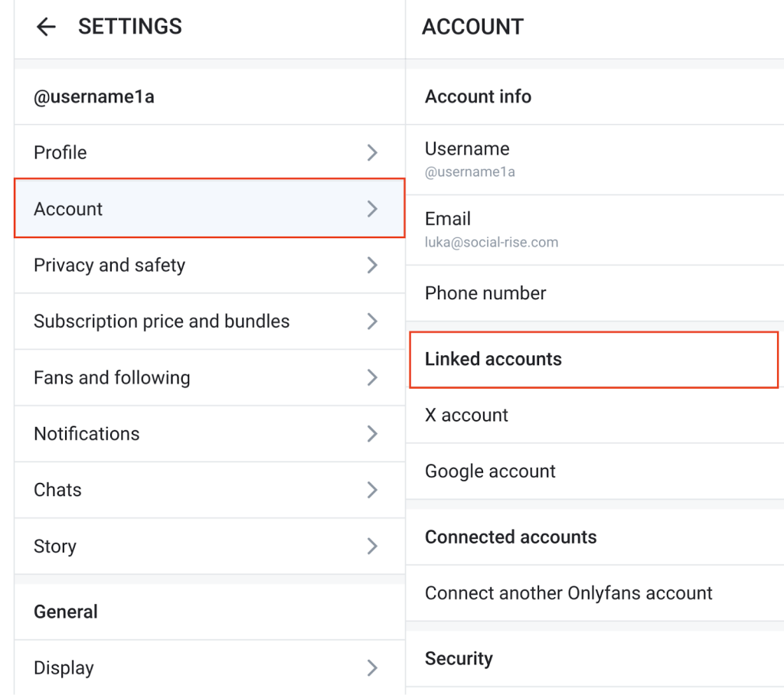Open Privacy and safety settings

tap(109, 265)
